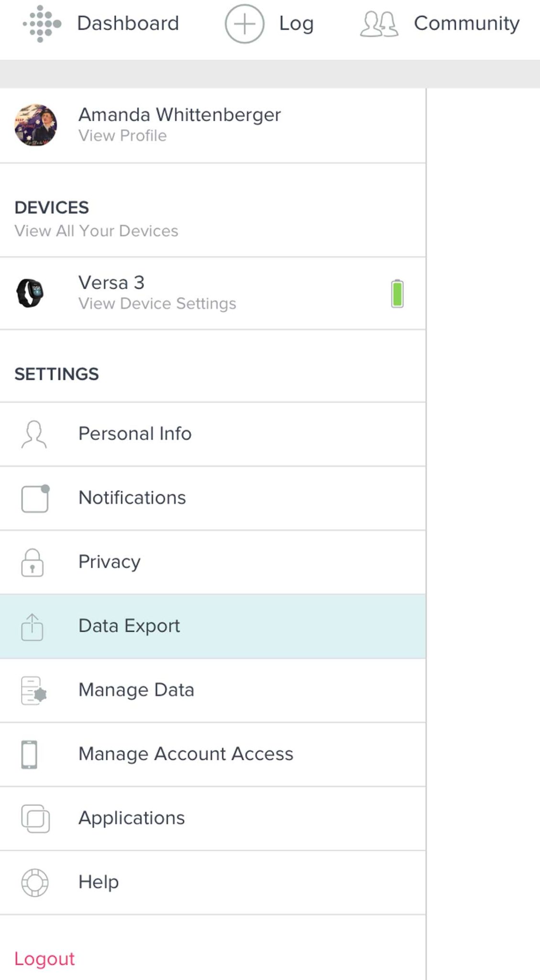This screenshot has height=980, width=540.
Task: Open View Profile for Amanda Whittenberger
Action: coord(122,135)
